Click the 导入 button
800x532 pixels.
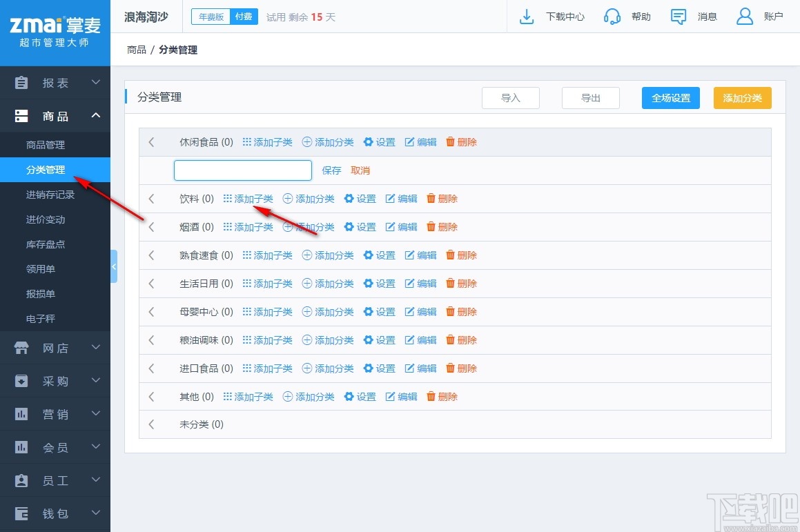[x=510, y=98]
